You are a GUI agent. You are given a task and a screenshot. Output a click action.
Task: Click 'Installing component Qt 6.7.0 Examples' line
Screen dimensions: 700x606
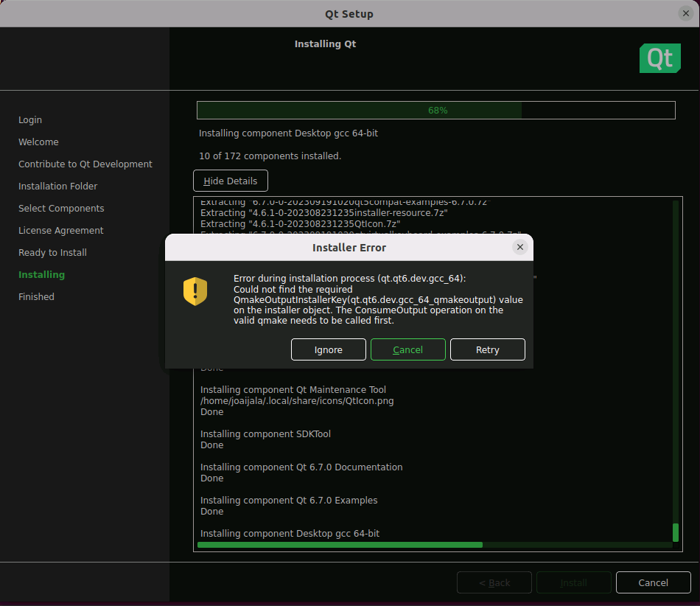pos(289,500)
